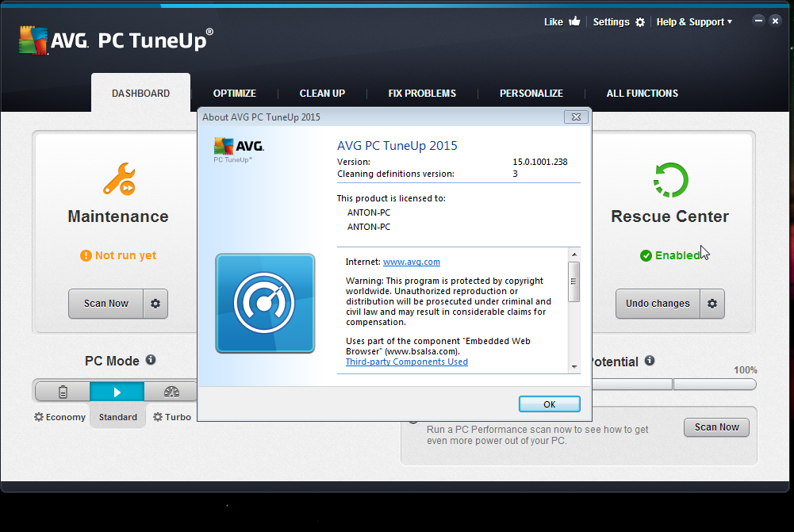
Task: Go to the Clean Up tab
Action: click(322, 93)
